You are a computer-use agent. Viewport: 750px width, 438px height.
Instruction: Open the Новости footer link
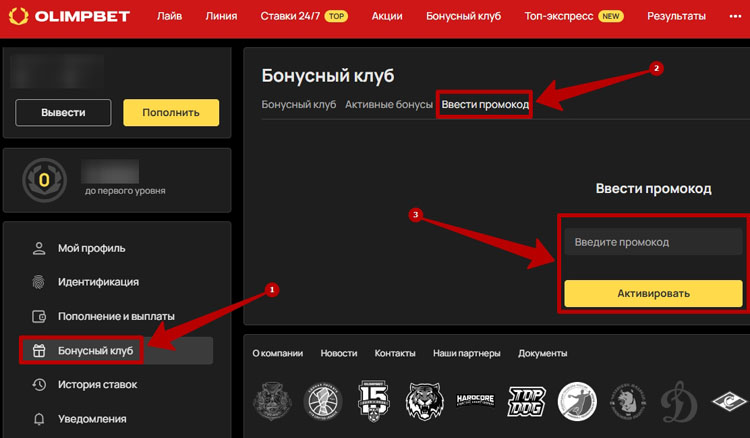pyautogui.click(x=339, y=353)
